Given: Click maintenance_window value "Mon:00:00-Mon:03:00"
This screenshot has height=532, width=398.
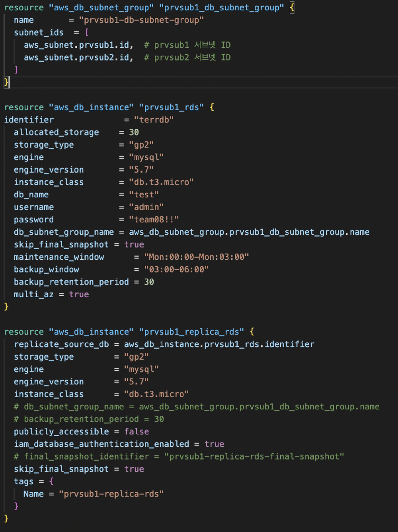Looking at the screenshot, I should (196, 257).
